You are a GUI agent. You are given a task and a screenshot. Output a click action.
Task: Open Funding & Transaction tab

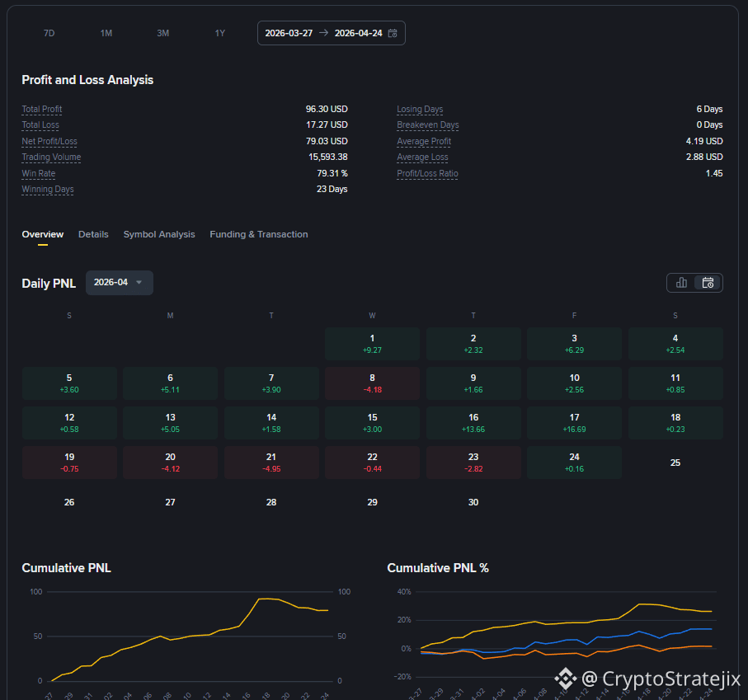point(259,234)
